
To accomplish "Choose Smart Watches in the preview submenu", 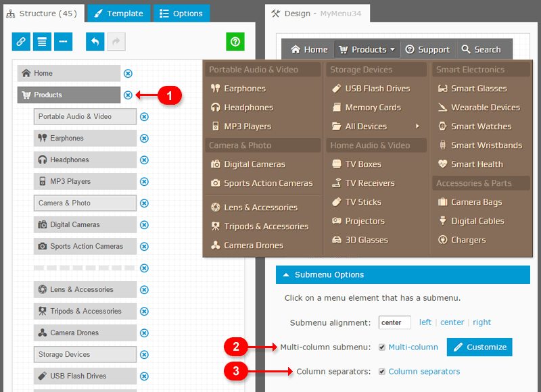I will pyautogui.click(x=480, y=126).
